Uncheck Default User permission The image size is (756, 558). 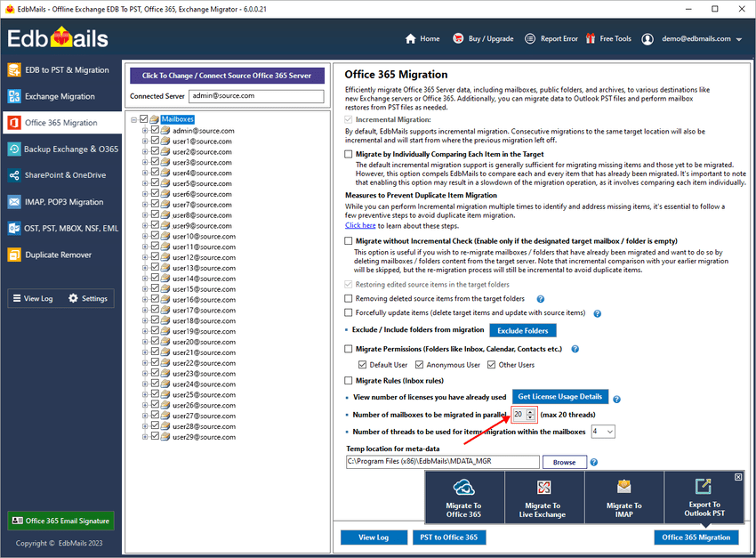(363, 365)
